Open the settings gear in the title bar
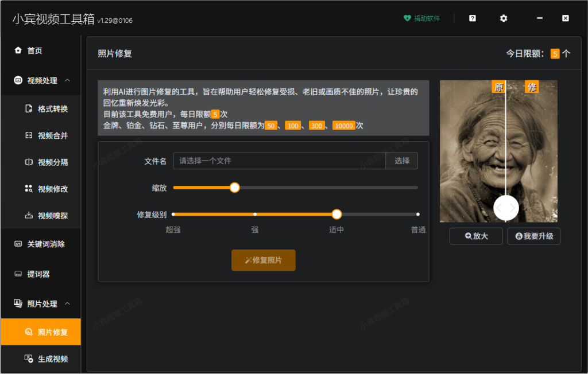The width and height of the screenshot is (588, 374). [503, 18]
